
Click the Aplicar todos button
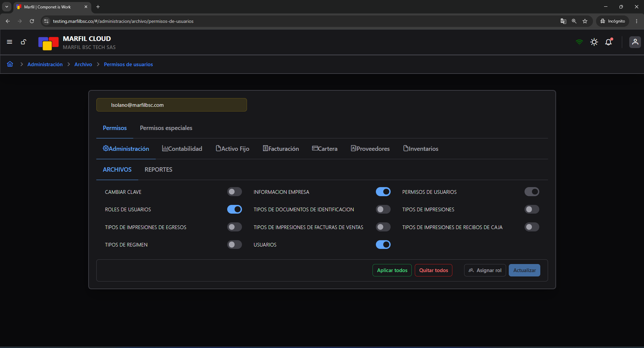[392, 270]
